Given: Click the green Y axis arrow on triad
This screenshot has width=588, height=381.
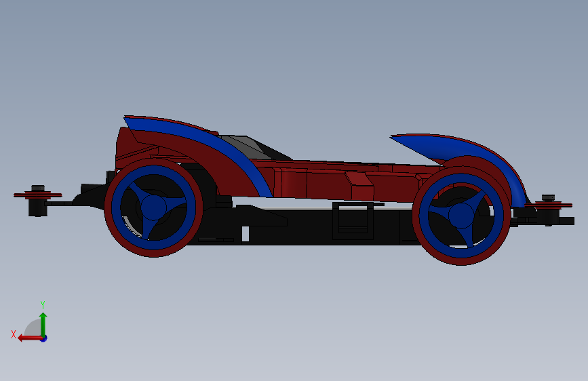Looking at the screenshot, I should [x=43, y=324].
